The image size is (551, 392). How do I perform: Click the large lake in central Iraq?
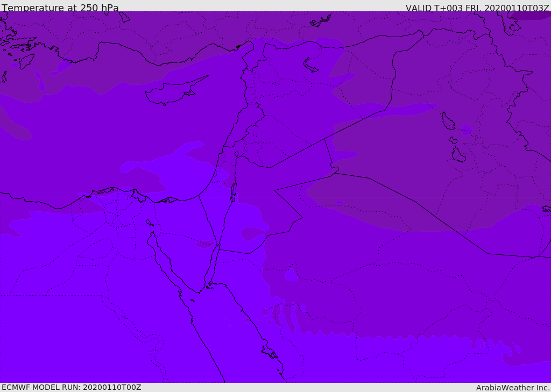448,121
